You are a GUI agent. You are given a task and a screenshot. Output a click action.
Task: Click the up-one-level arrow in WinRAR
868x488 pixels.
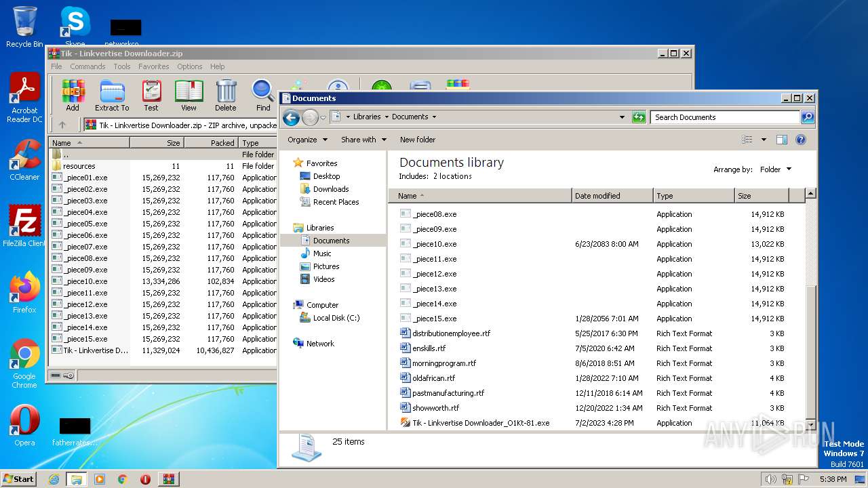pyautogui.click(x=62, y=125)
